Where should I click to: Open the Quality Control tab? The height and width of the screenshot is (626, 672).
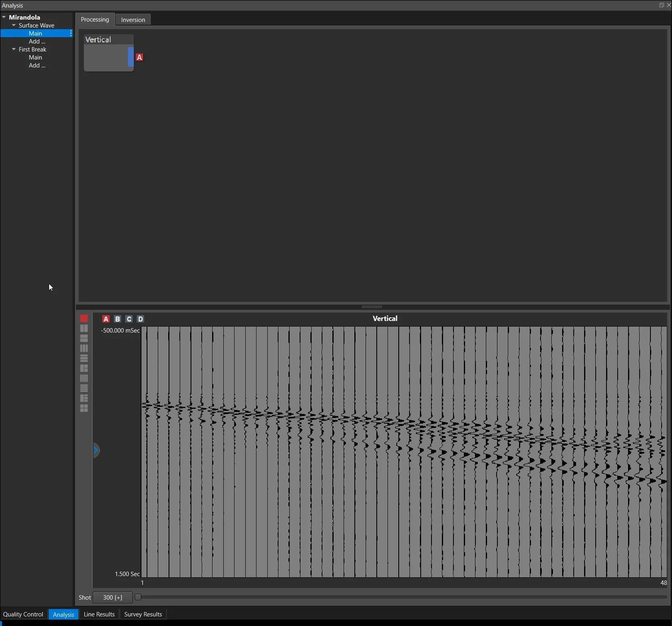[23, 614]
